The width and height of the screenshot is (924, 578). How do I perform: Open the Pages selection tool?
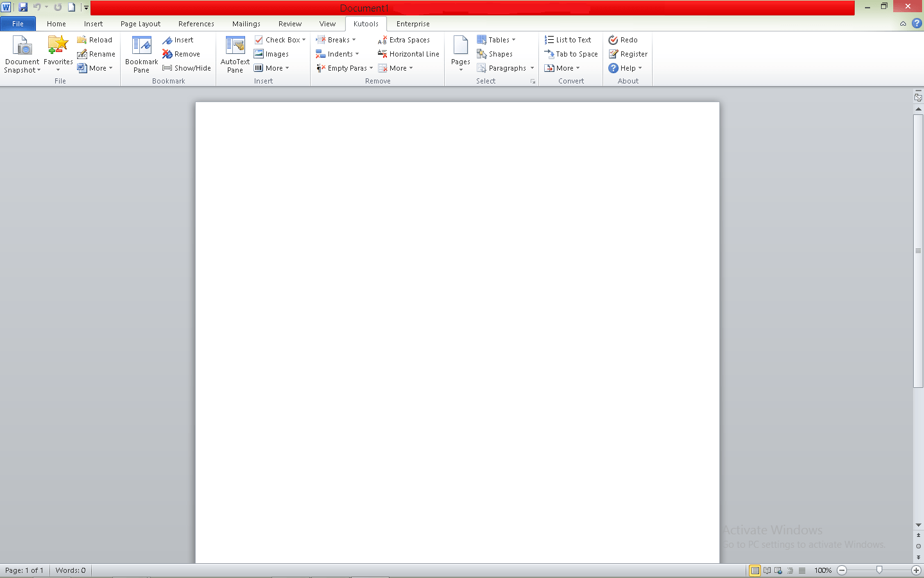(461, 54)
